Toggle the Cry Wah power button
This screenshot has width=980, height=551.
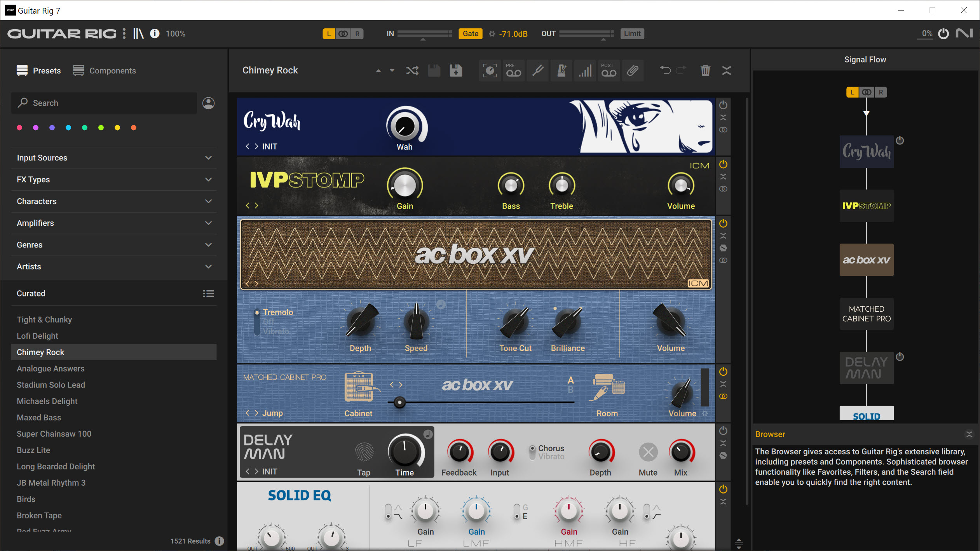click(x=723, y=105)
